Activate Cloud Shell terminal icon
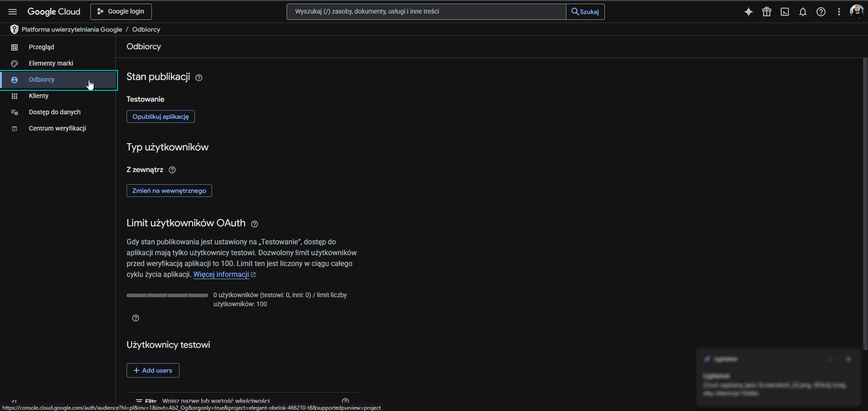The height and width of the screenshot is (411, 868). click(x=785, y=12)
